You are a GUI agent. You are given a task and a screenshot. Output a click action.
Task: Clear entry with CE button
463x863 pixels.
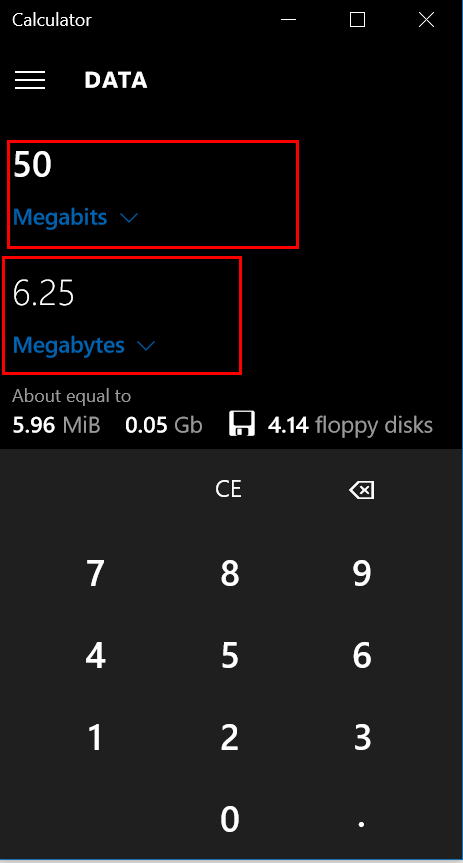(x=228, y=489)
